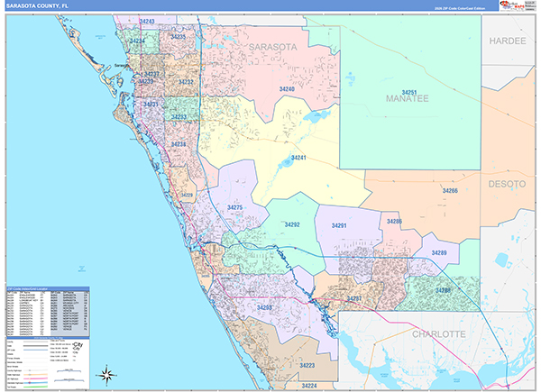Image resolution: width=541 pixels, height=392 pixels.
Task: Click the large gray SARASOTA county label
Action: click(273, 47)
